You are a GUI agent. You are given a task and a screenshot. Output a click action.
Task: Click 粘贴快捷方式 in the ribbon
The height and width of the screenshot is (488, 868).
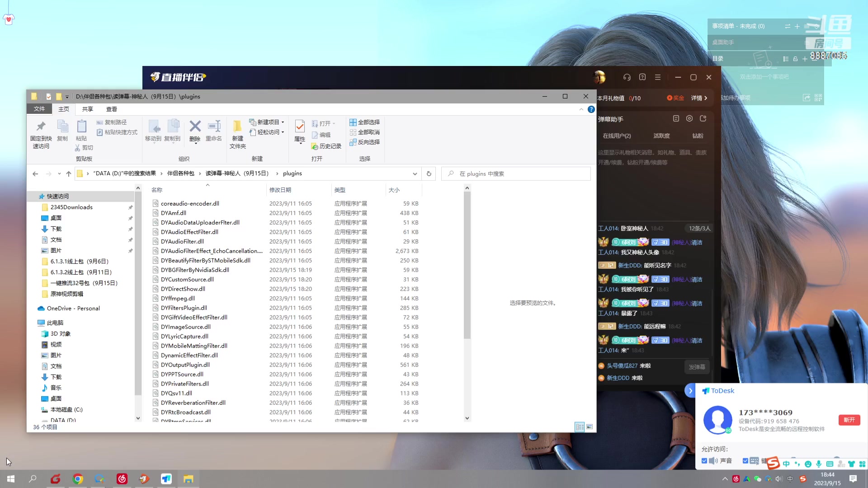tap(117, 132)
